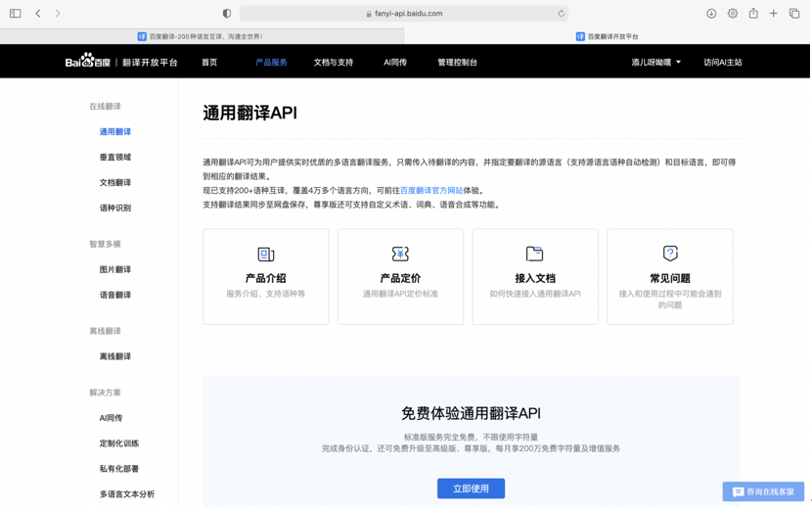Click the fanyi-api.baidu.com address field
The image size is (812, 513).
tap(404, 14)
